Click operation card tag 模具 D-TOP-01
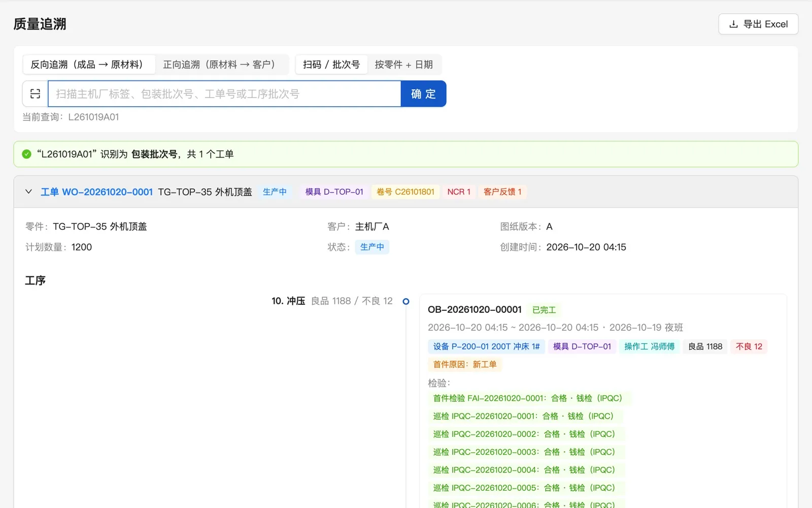This screenshot has width=812, height=508. (582, 346)
